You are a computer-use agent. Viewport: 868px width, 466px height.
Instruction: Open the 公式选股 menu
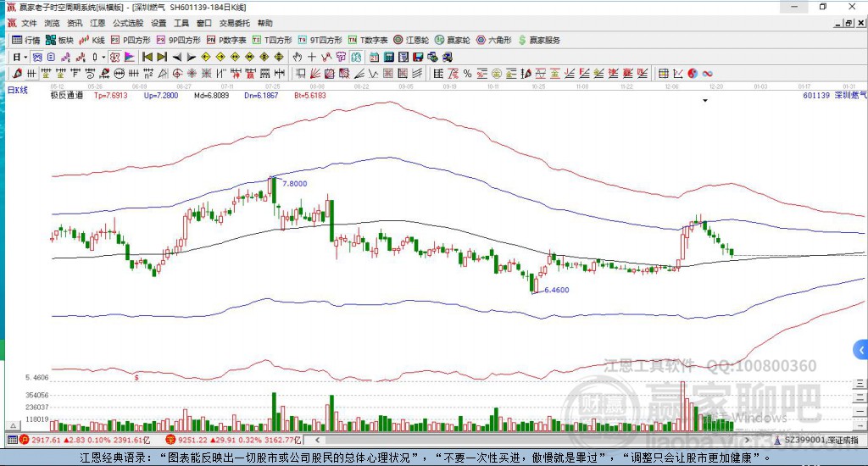point(128,23)
